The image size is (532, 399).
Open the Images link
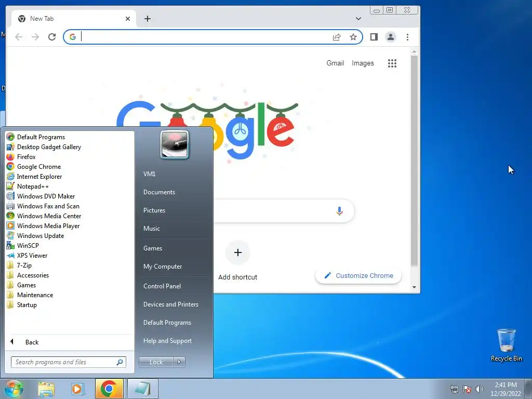pyautogui.click(x=363, y=63)
